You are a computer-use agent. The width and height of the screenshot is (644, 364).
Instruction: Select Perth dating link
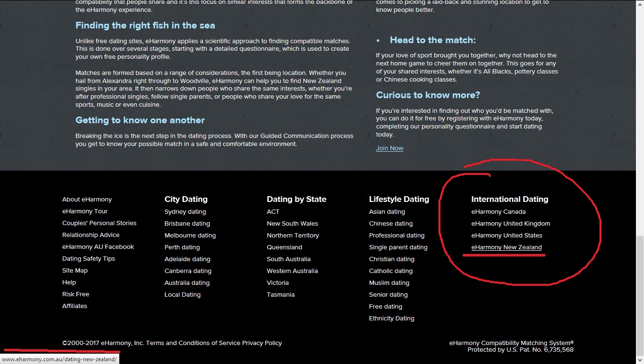coord(182,247)
